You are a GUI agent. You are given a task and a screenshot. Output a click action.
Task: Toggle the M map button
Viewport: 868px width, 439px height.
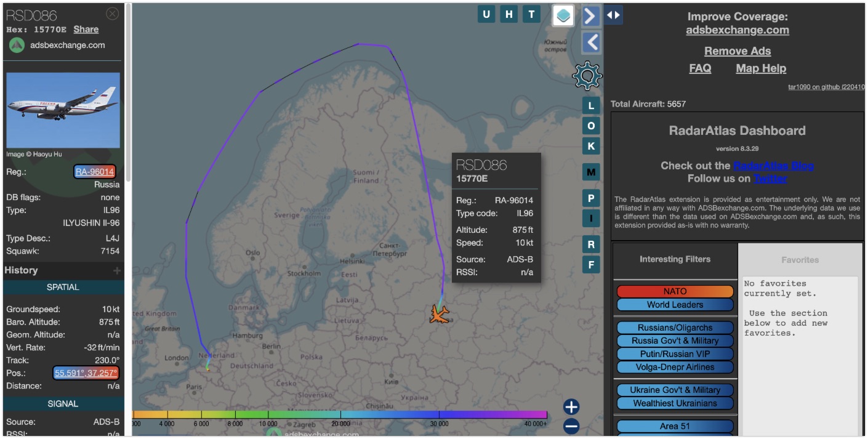coord(591,172)
